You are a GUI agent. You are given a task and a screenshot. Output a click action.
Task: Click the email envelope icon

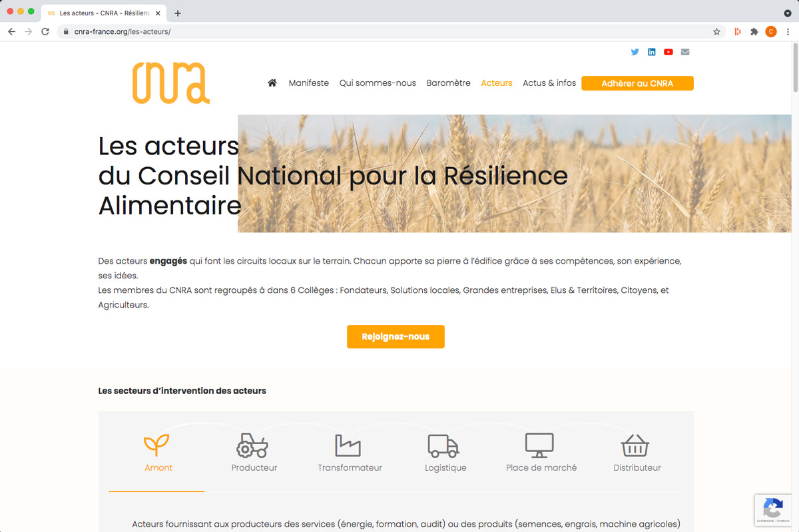click(x=684, y=52)
